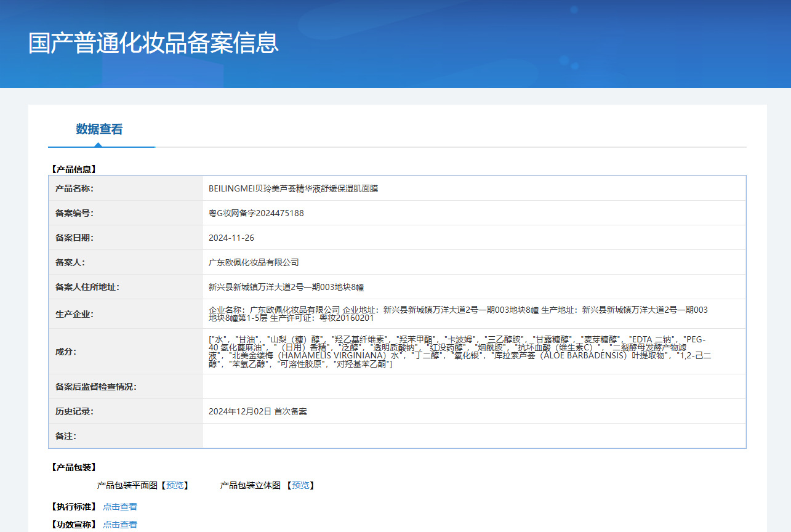This screenshot has width=791, height=532.
Task: Click the 成分 ingredients list text
Action: (x=458, y=352)
